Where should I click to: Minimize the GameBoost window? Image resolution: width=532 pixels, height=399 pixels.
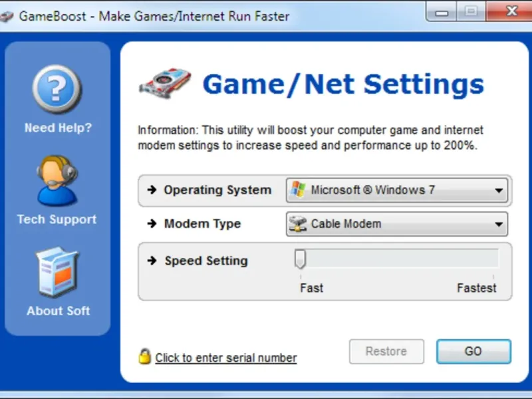point(442,11)
